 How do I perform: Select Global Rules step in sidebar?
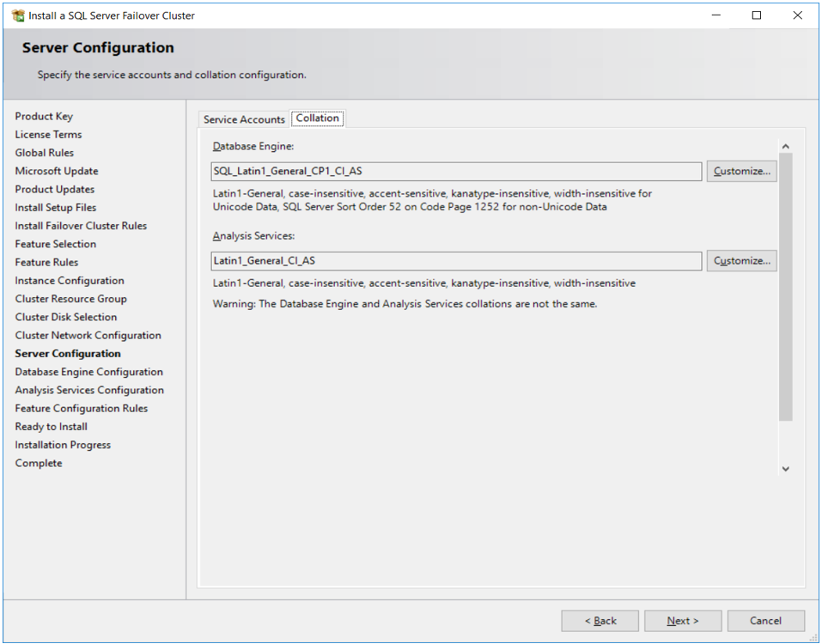point(45,153)
